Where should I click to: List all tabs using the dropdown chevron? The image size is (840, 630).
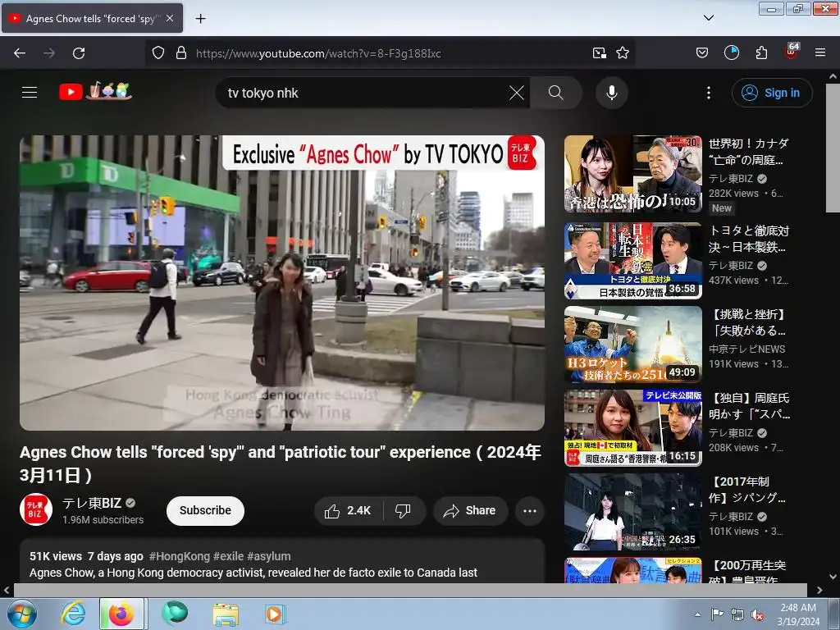(709, 18)
